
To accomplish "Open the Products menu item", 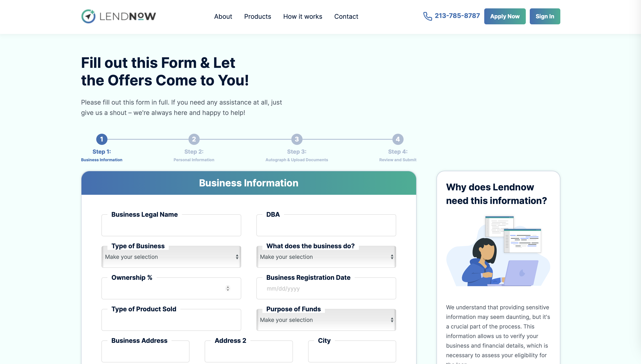I will pos(257,17).
